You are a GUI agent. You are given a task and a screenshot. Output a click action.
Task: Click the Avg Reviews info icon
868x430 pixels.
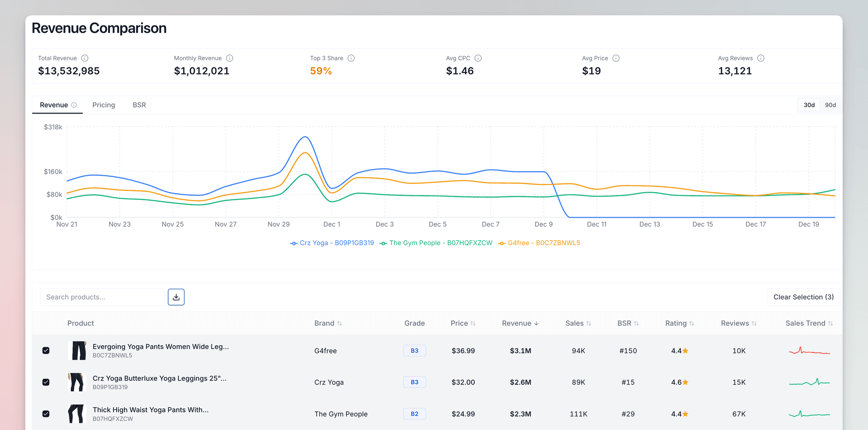[x=761, y=58]
